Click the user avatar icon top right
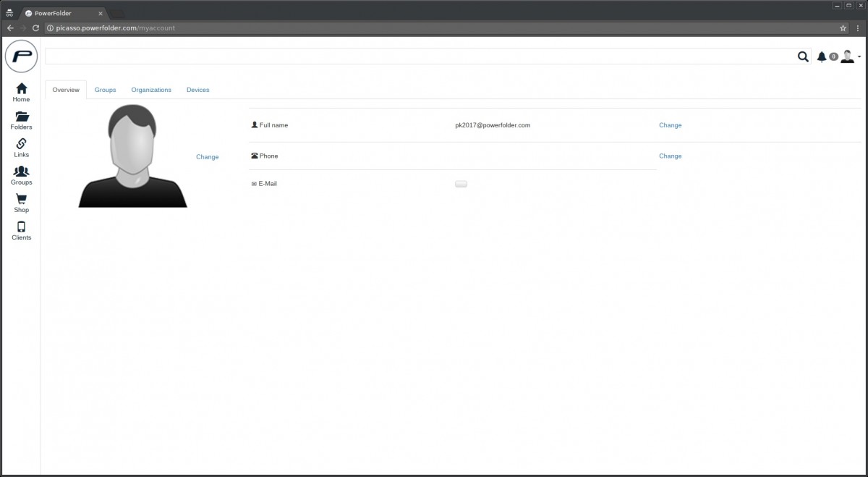 pyautogui.click(x=846, y=56)
